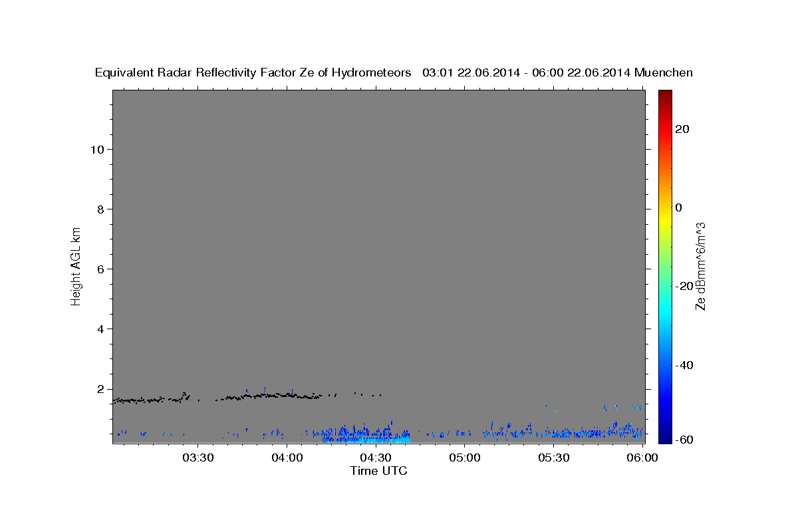Click the height axis label 8
This screenshot has height=532, width=798.
point(102,209)
